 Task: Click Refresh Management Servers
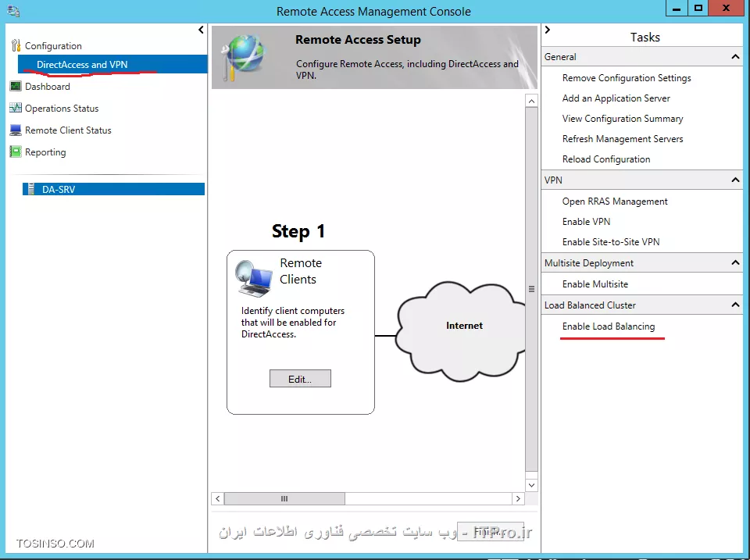[x=623, y=139]
